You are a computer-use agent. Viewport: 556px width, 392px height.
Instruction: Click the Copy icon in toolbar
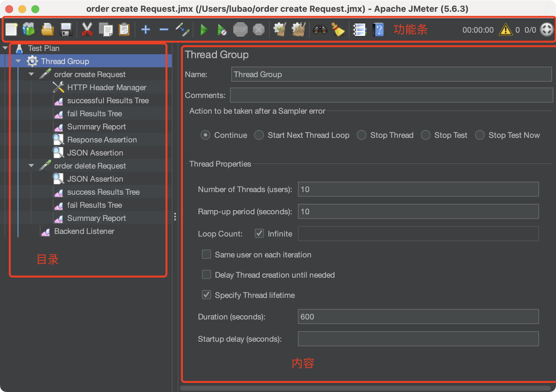tap(106, 30)
